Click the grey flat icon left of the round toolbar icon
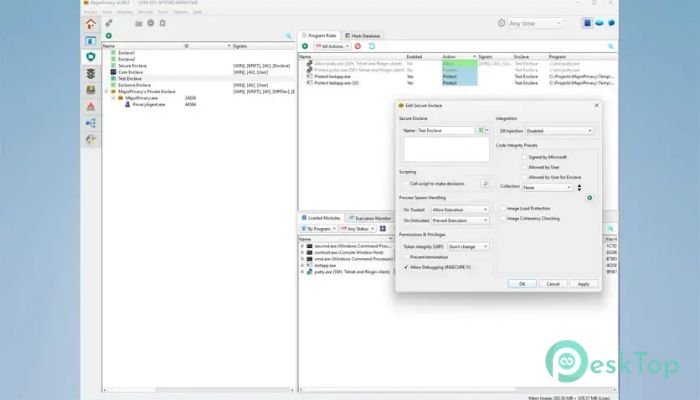 (x=139, y=23)
